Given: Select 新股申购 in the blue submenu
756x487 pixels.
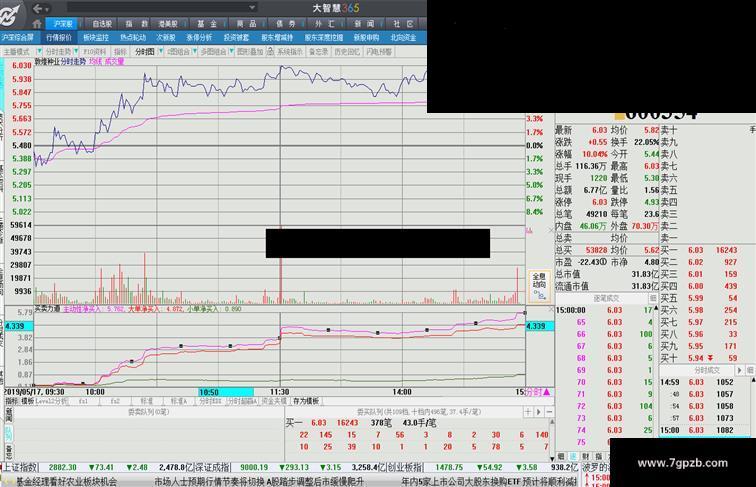Looking at the screenshot, I should click(366, 37).
